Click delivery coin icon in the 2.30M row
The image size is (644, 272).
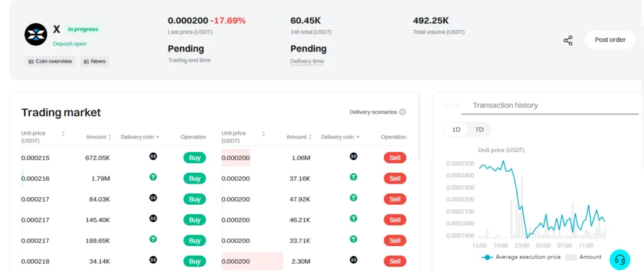coord(353,259)
